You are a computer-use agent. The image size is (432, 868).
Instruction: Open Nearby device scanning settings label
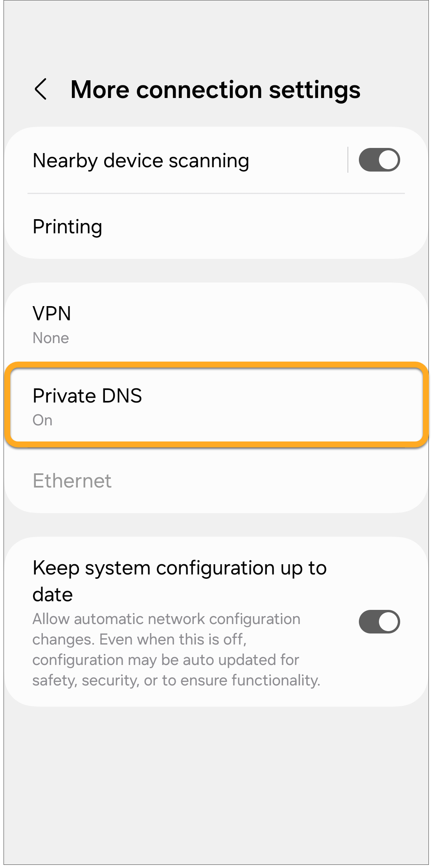[141, 161]
